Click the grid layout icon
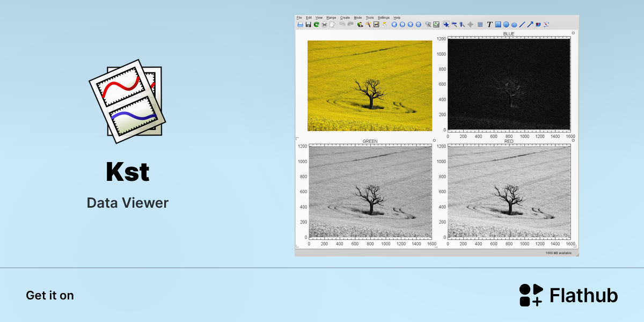Viewport: 644px width, 322px height. tap(480, 25)
